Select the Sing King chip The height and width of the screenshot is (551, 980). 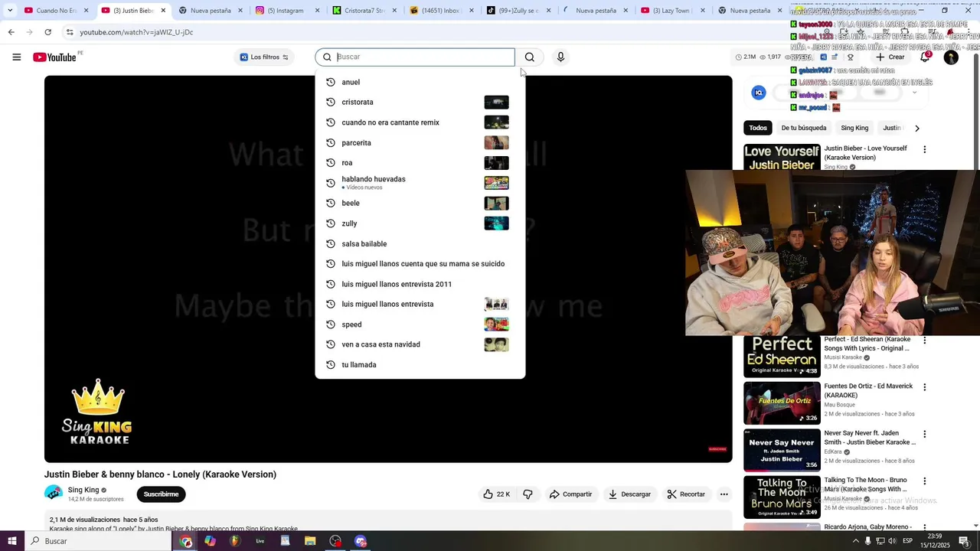[x=854, y=128]
